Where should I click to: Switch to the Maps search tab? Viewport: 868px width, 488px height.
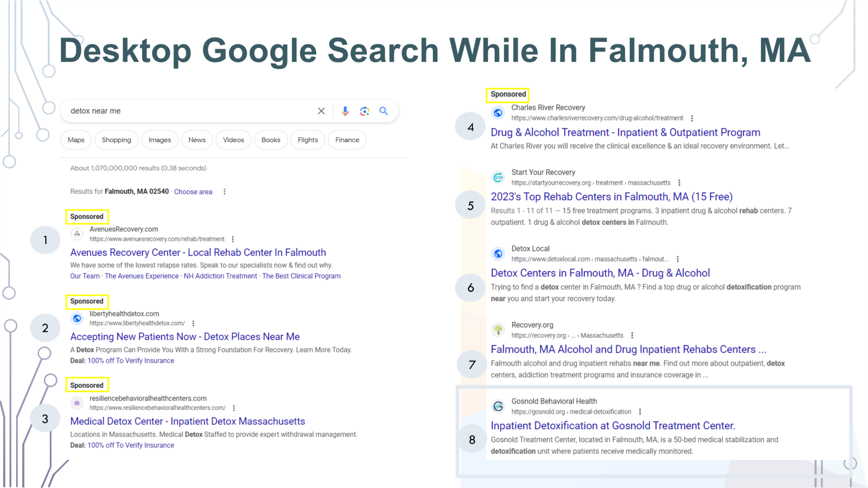[x=76, y=140]
